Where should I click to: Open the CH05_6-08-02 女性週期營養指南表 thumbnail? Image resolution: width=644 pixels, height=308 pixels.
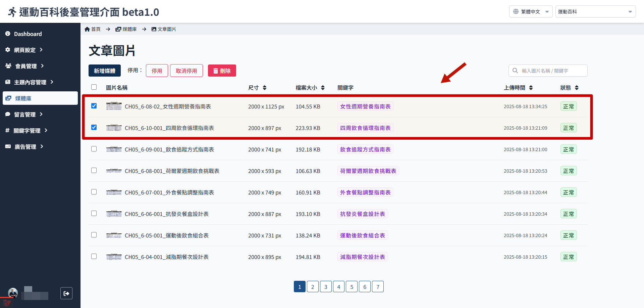pyautogui.click(x=114, y=106)
